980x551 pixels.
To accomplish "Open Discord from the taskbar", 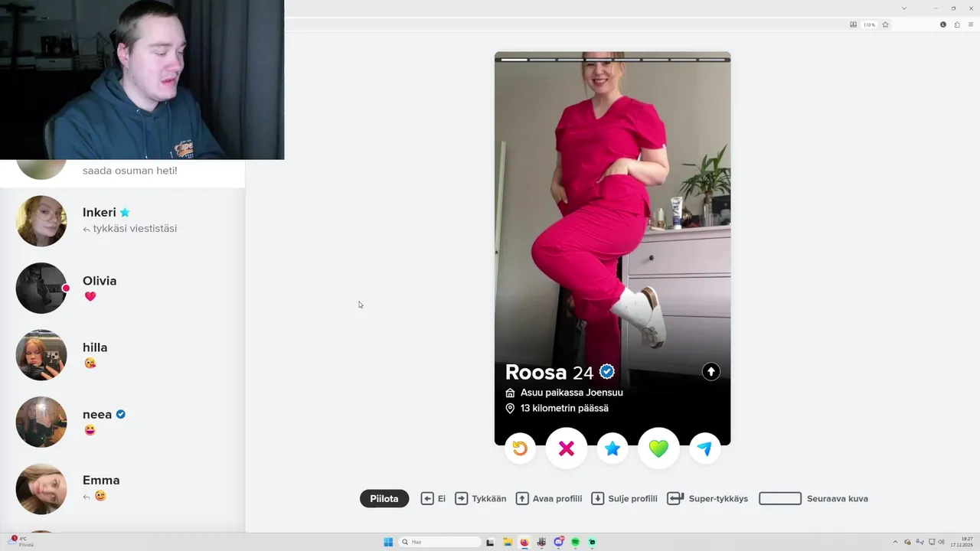I will 559,542.
